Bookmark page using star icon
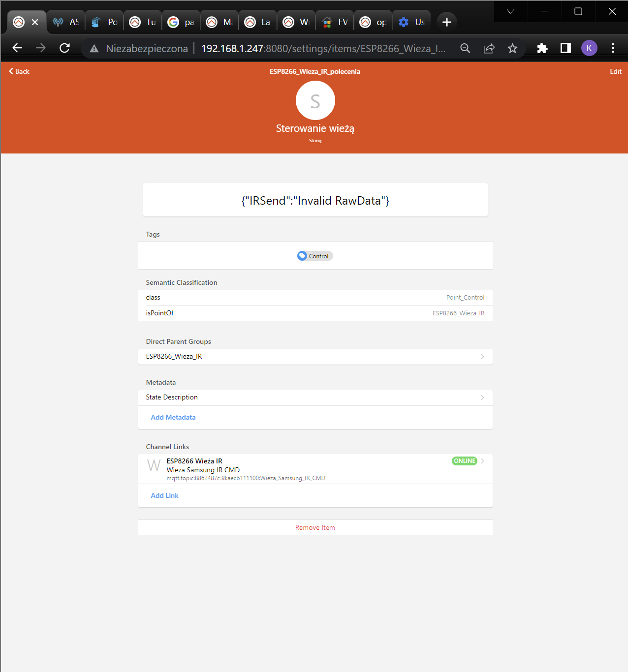The height and width of the screenshot is (672, 628). (512, 48)
